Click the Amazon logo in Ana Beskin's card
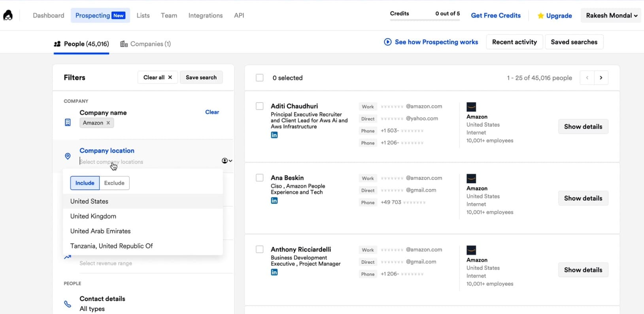 [x=471, y=179]
